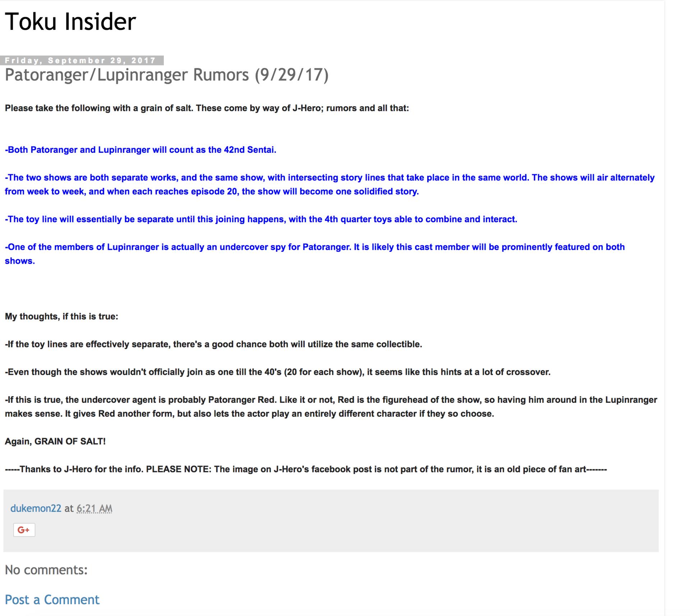
Task: Open the Toku Insider blog title
Action: [70, 22]
